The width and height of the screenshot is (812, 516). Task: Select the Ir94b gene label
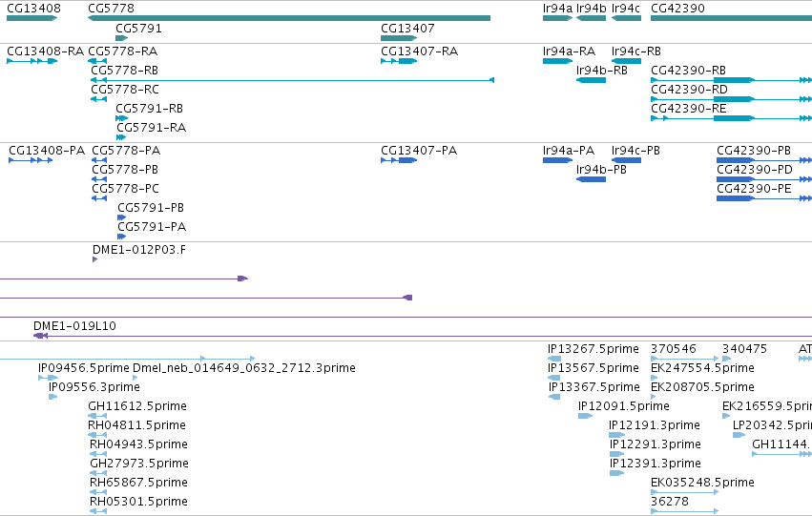591,9
